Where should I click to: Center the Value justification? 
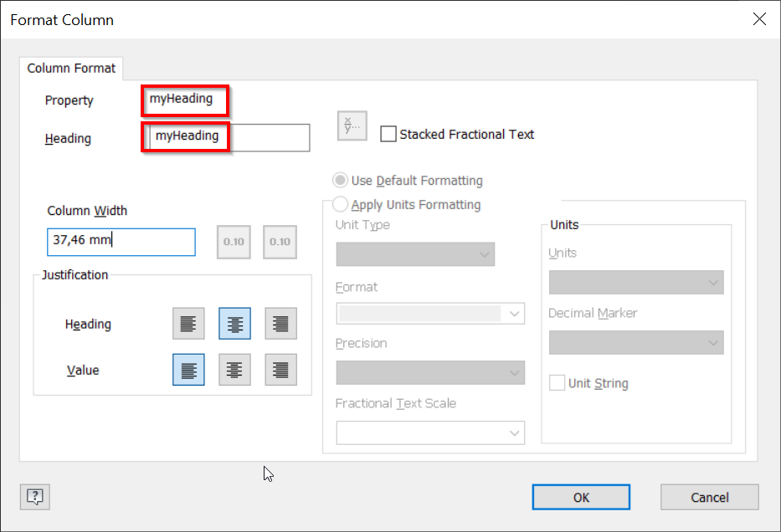tap(234, 369)
